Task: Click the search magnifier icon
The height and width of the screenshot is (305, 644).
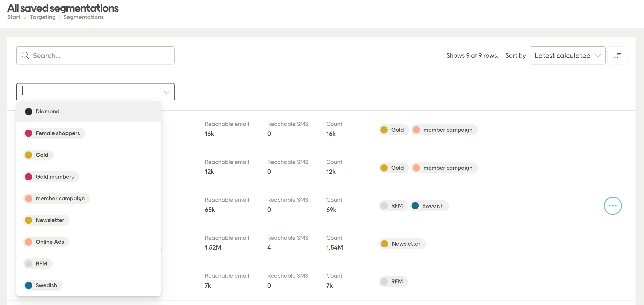Action: click(x=25, y=55)
